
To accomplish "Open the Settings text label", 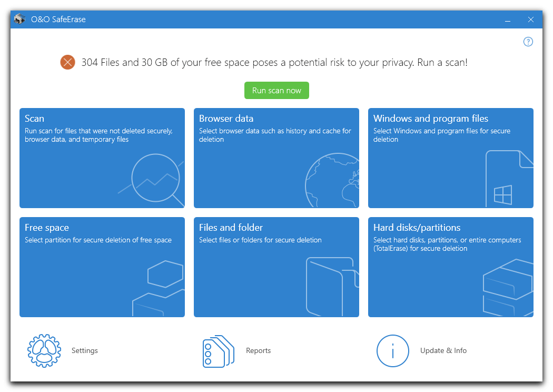I will coord(85,351).
